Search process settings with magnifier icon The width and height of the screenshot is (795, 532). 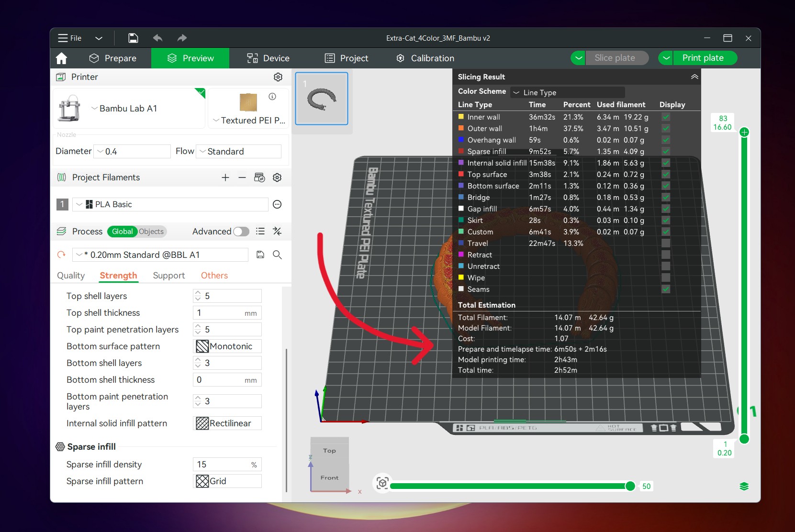pyautogui.click(x=277, y=255)
